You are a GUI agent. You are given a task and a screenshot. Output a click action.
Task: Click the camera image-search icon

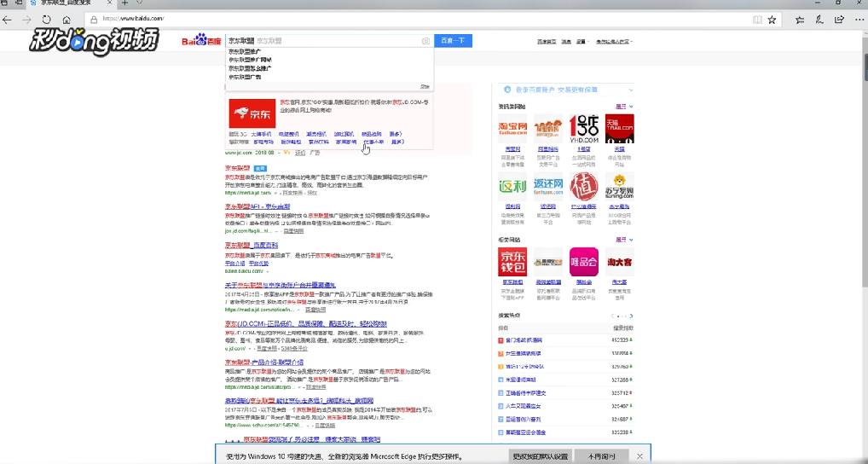(x=425, y=41)
